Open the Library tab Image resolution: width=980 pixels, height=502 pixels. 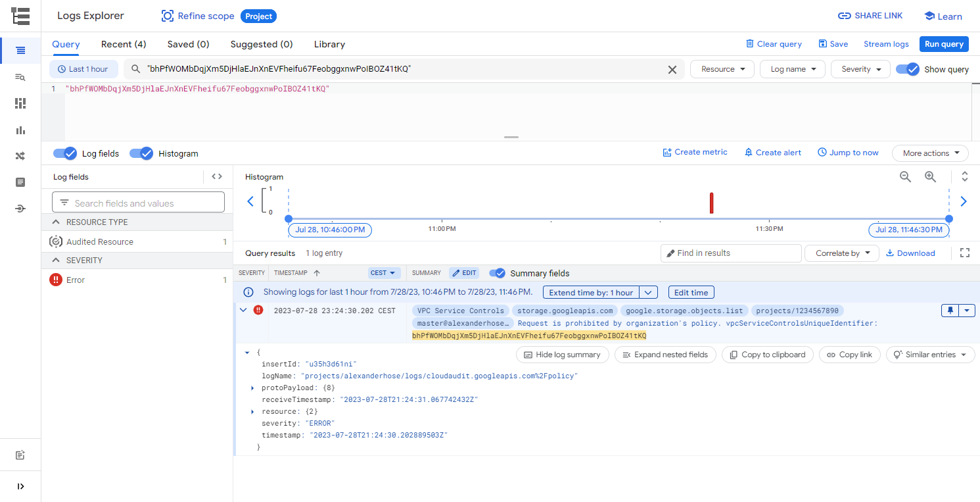pos(329,44)
